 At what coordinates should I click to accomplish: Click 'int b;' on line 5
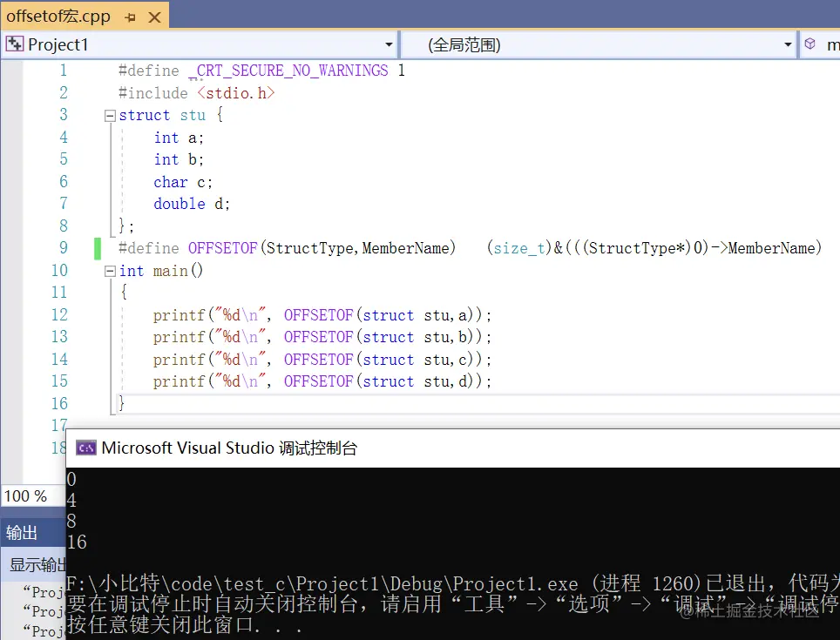coord(179,159)
